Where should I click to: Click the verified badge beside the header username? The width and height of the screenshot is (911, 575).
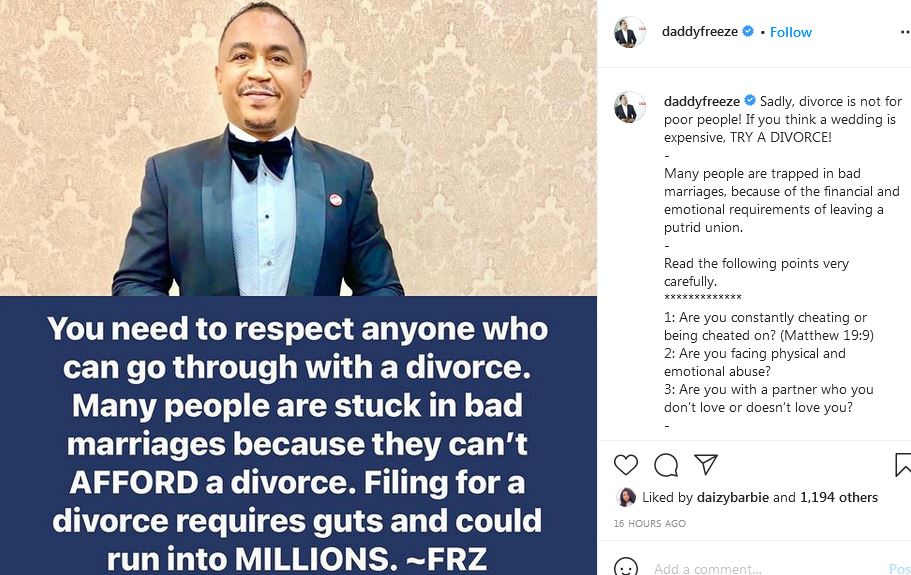(x=748, y=31)
